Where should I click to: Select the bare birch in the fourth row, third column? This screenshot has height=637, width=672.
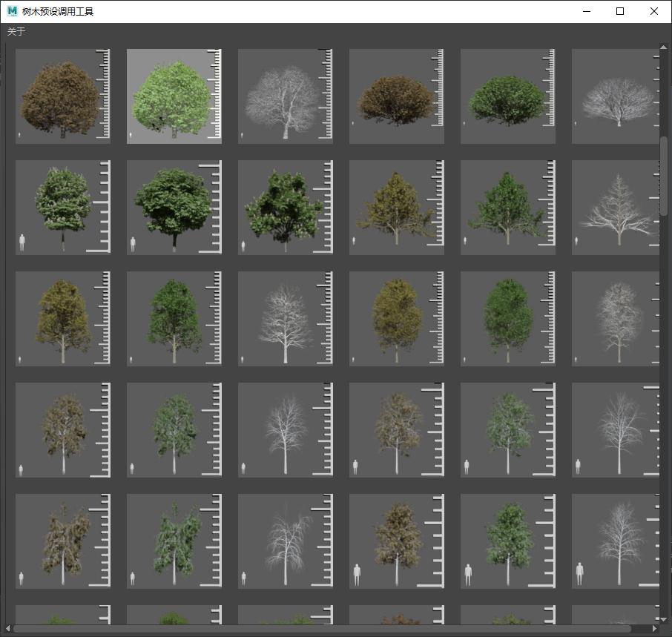(x=286, y=430)
